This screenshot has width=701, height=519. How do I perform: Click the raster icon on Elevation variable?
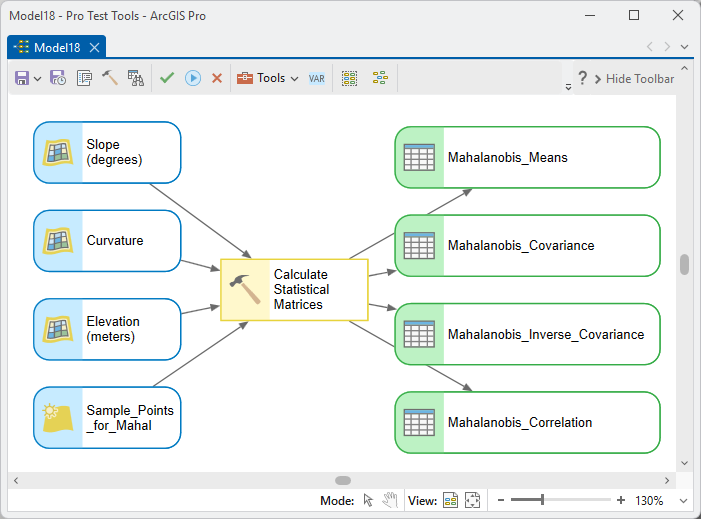coord(58,329)
